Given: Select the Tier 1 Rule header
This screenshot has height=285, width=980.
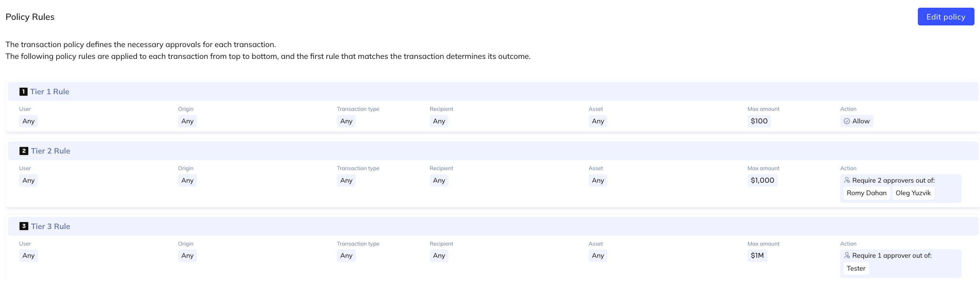Looking at the screenshot, I should [50, 91].
